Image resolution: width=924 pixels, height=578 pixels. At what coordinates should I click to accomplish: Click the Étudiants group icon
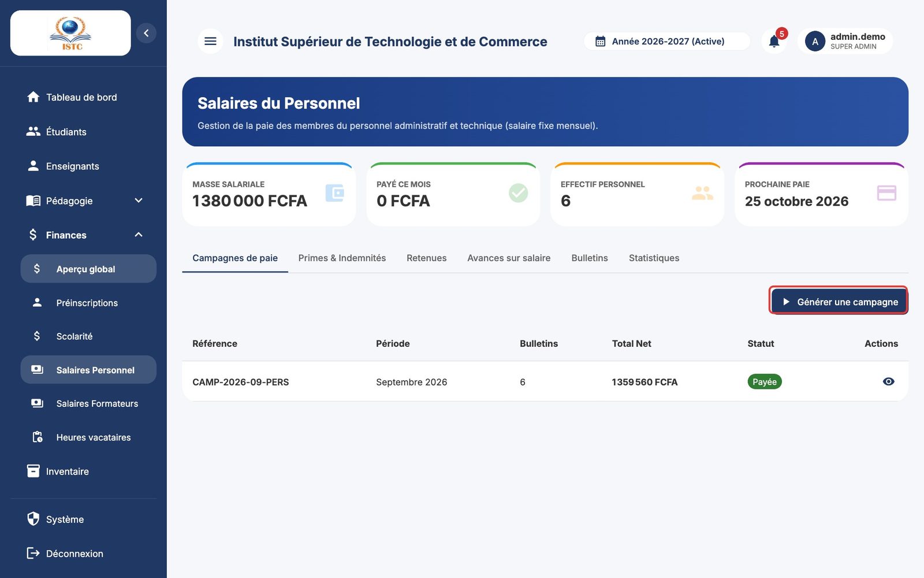pos(33,132)
